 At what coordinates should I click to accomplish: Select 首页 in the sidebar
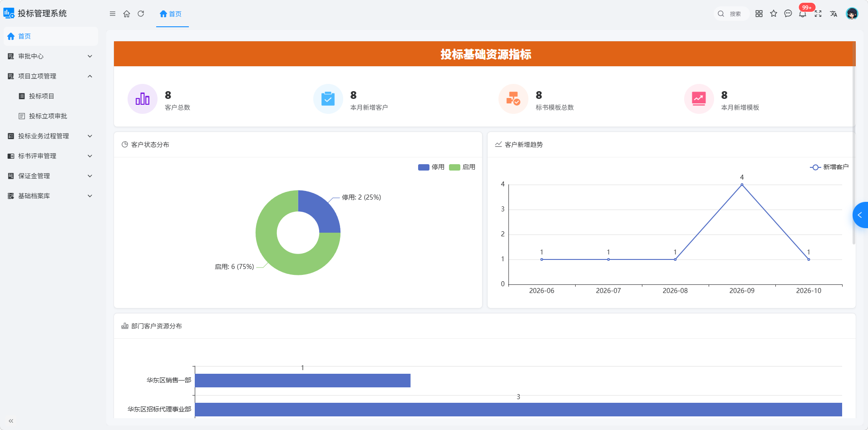51,36
